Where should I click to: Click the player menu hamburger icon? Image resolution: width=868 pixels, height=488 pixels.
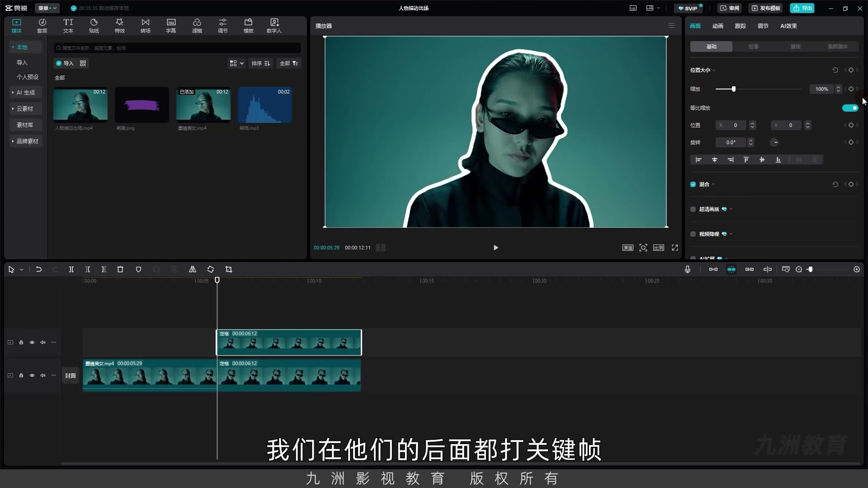pos(671,26)
